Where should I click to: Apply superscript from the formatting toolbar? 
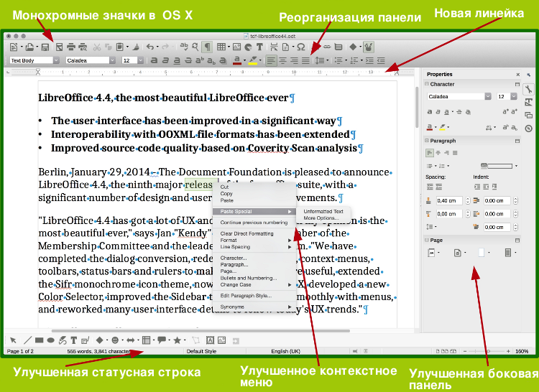point(200,60)
